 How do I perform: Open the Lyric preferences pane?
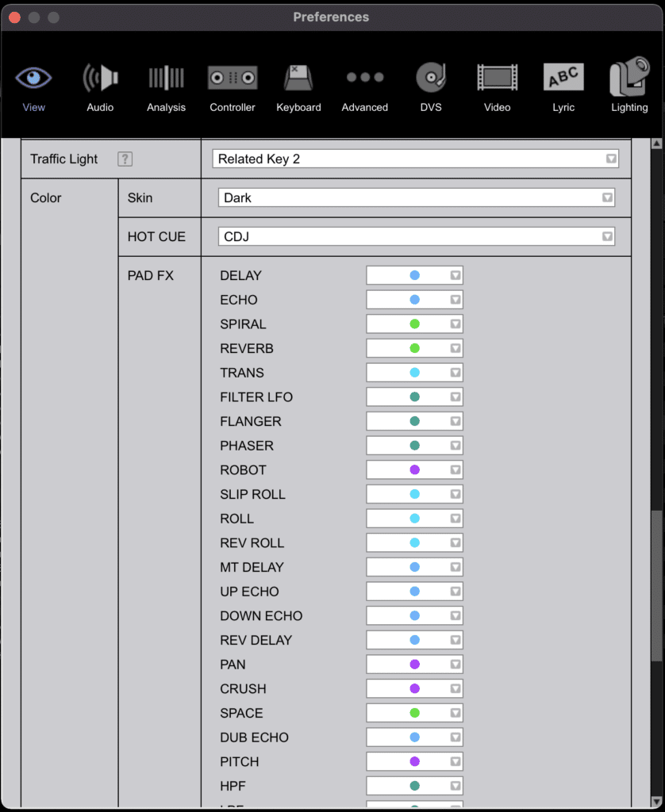click(x=563, y=86)
